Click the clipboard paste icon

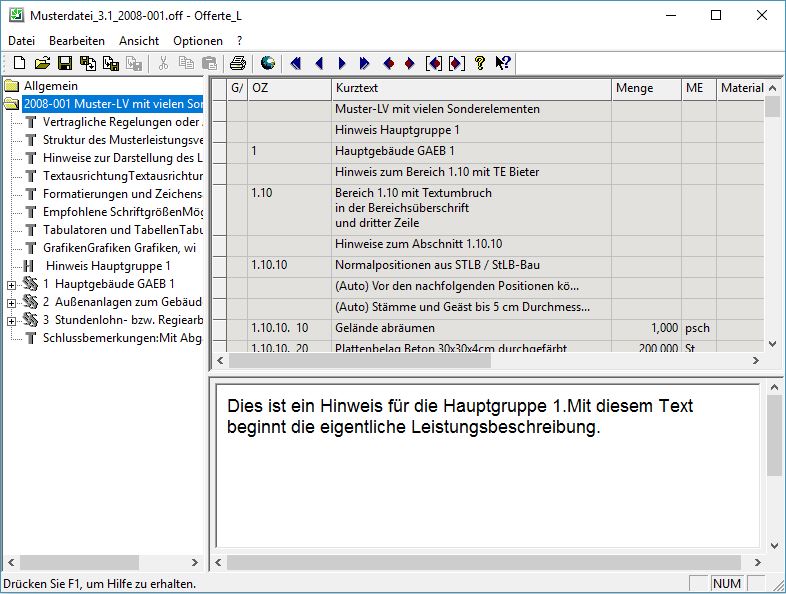(x=209, y=63)
